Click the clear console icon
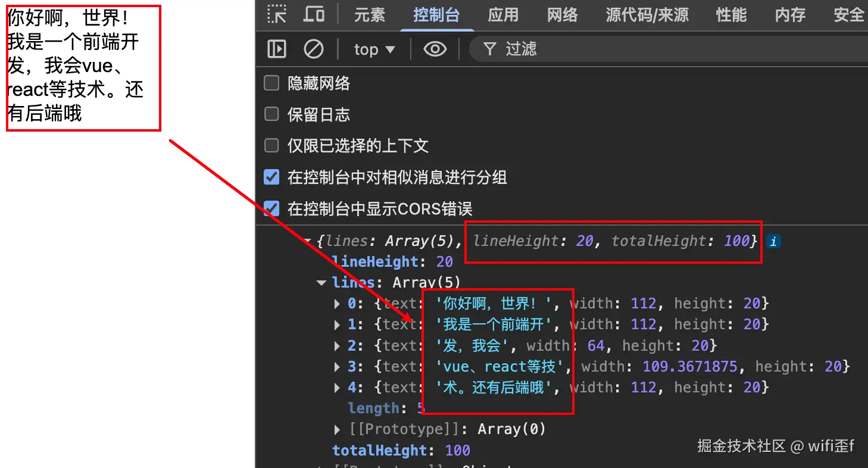Image resolution: width=868 pixels, height=468 pixels. pos(314,49)
